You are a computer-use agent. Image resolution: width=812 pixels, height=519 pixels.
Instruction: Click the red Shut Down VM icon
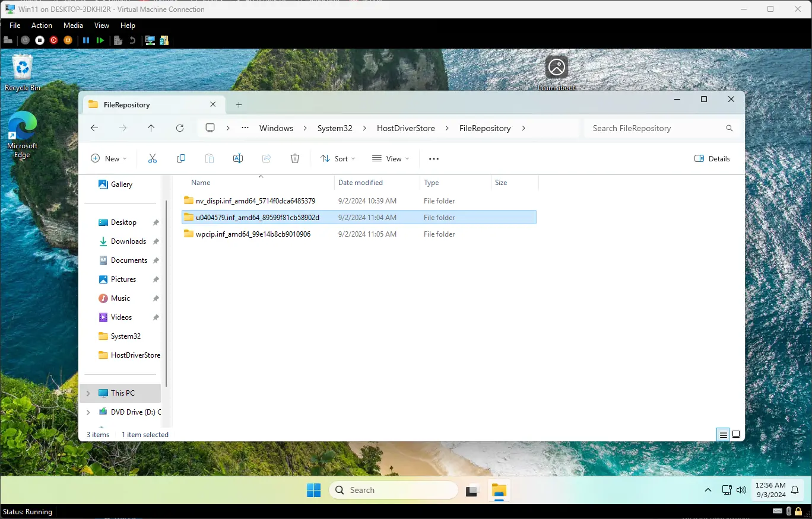(54, 40)
